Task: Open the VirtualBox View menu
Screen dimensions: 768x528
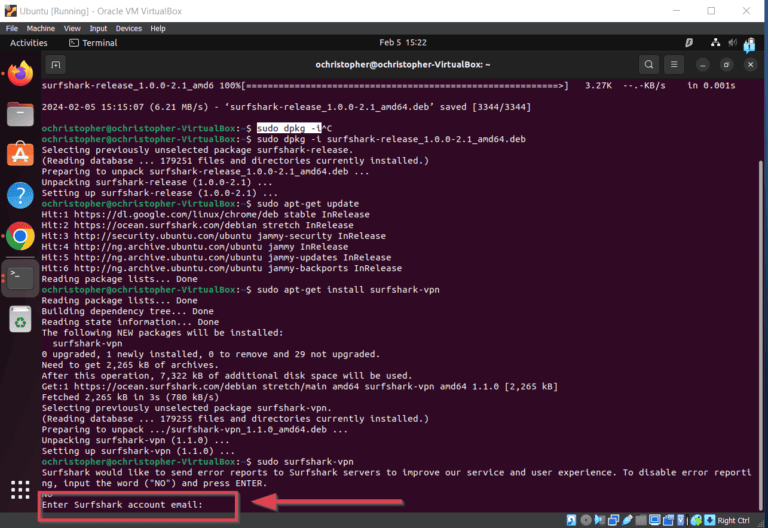Action: pyautogui.click(x=74, y=29)
